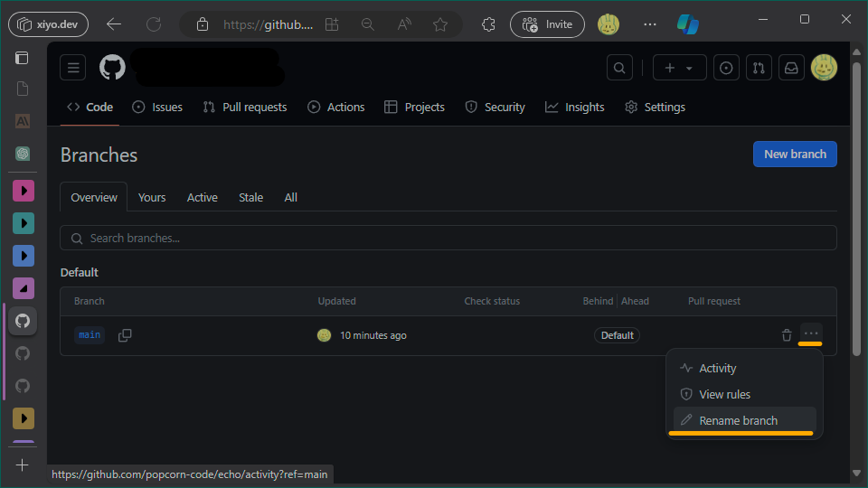Image resolution: width=868 pixels, height=488 pixels.
Task: Copy the main branch name to clipboard
Action: (x=125, y=335)
